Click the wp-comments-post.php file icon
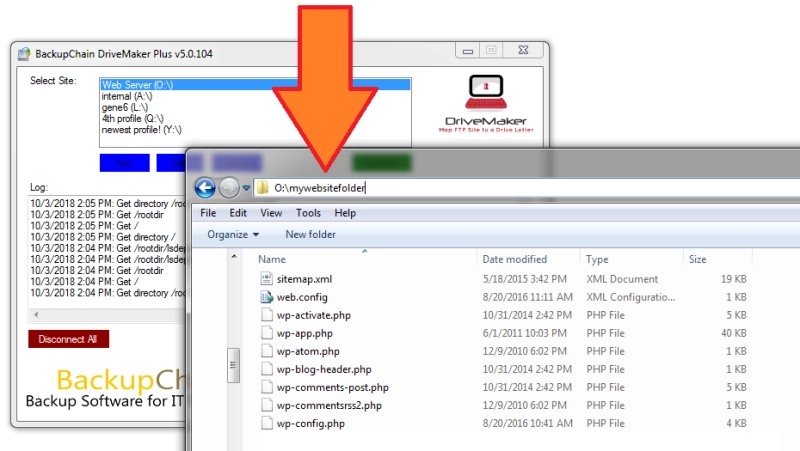The height and width of the screenshot is (451, 800). 266,387
